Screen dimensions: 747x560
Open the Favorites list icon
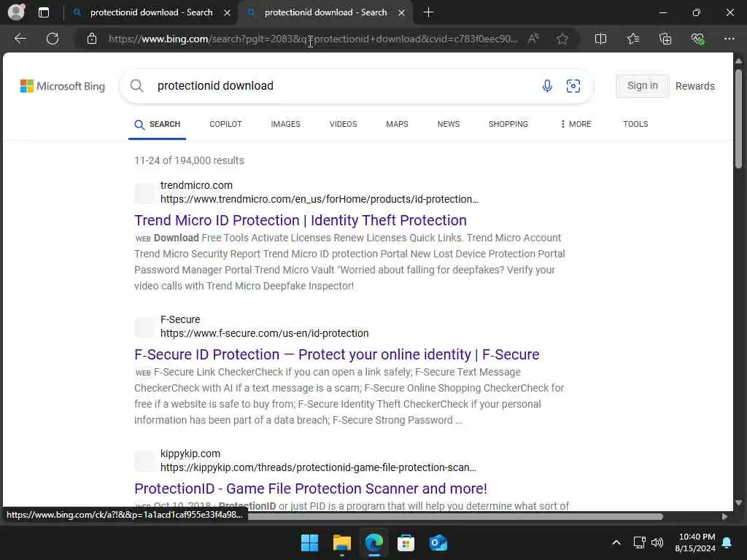[633, 39]
